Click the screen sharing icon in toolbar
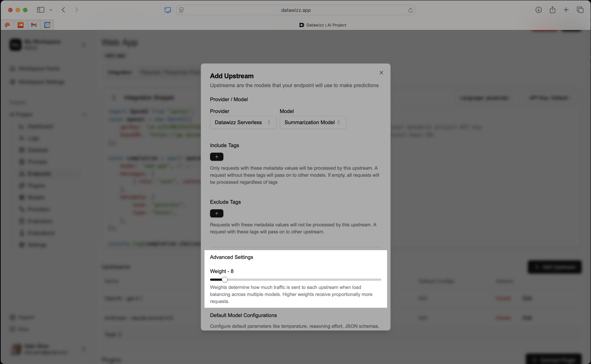591x364 pixels. click(x=168, y=10)
